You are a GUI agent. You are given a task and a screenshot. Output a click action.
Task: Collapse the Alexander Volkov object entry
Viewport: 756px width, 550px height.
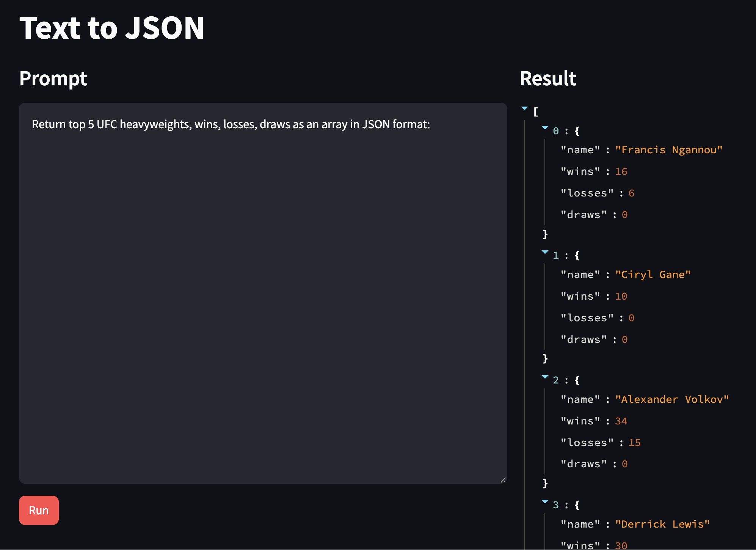545,377
